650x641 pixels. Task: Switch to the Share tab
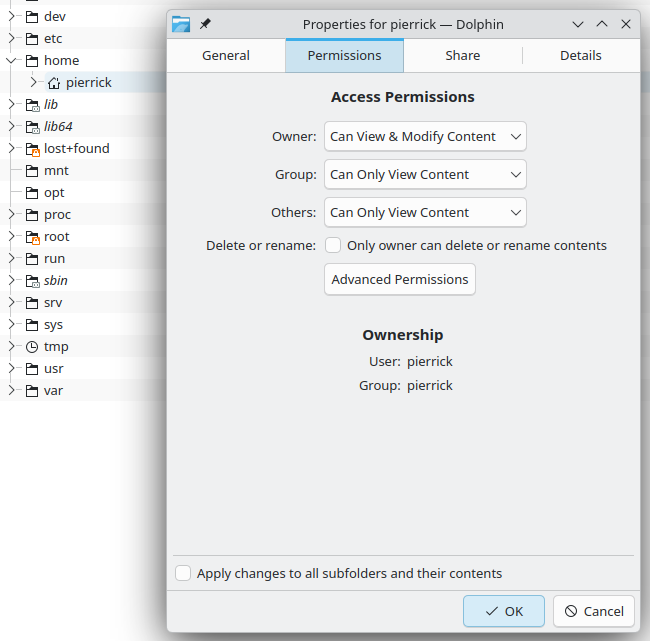tap(462, 55)
